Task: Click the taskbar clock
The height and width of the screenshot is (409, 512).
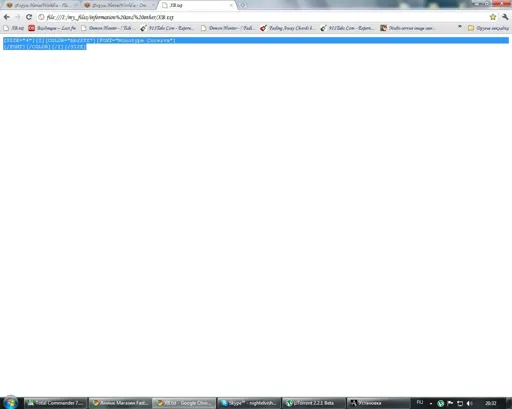Action: click(491, 403)
